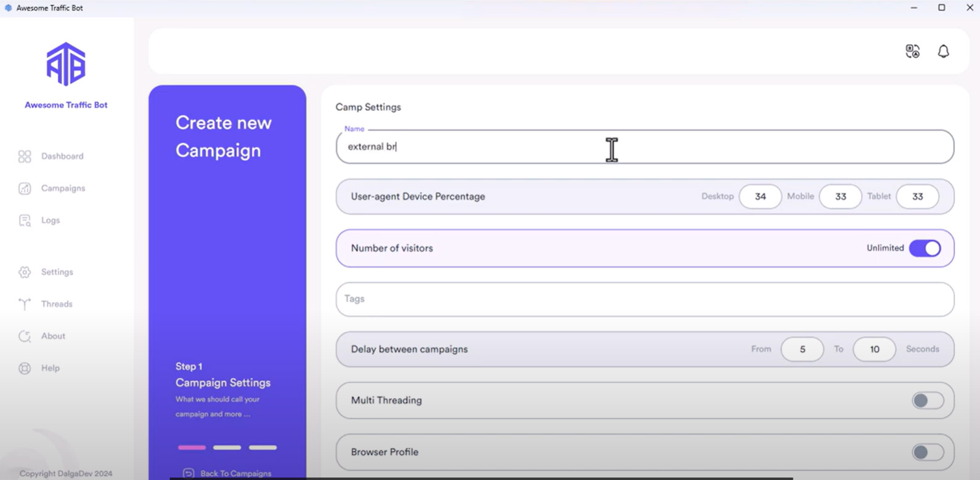The height and width of the screenshot is (480, 980).
Task: Click the Multi Threading label
Action: (386, 401)
